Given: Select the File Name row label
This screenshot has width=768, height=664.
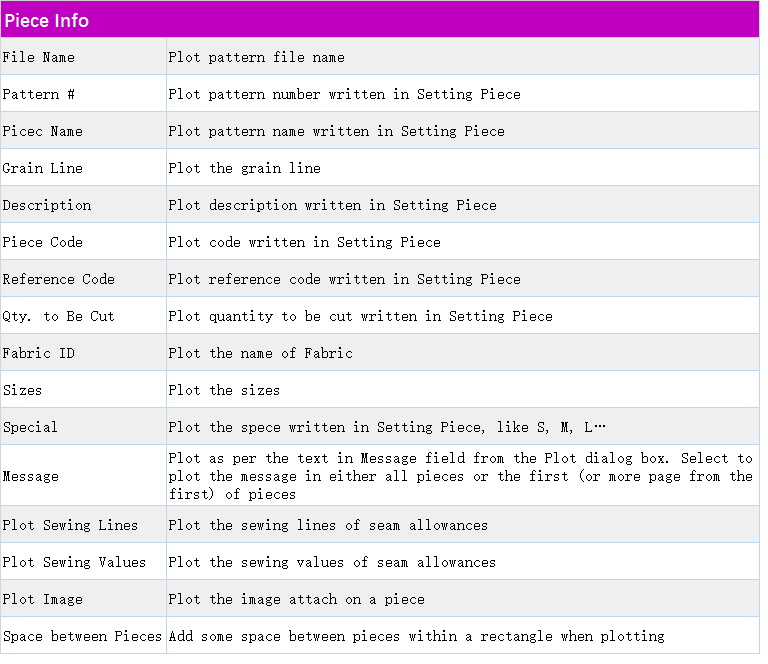Looking at the screenshot, I should 39,57.
